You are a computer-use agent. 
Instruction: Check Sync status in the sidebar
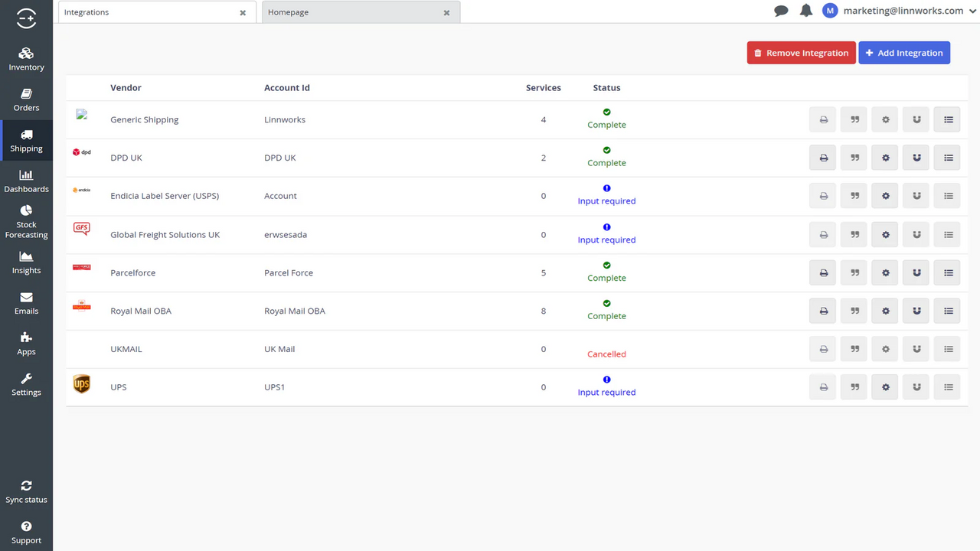[x=26, y=492]
